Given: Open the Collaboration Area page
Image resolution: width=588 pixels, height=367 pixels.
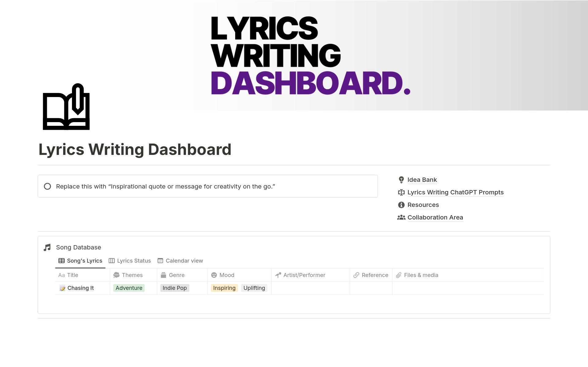Looking at the screenshot, I should 435,218.
